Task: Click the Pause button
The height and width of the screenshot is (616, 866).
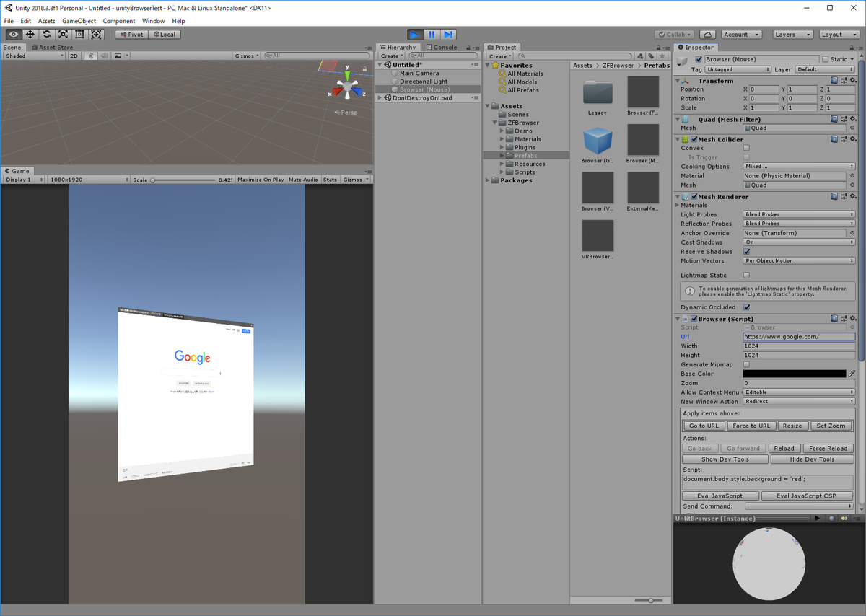Action: tap(432, 34)
